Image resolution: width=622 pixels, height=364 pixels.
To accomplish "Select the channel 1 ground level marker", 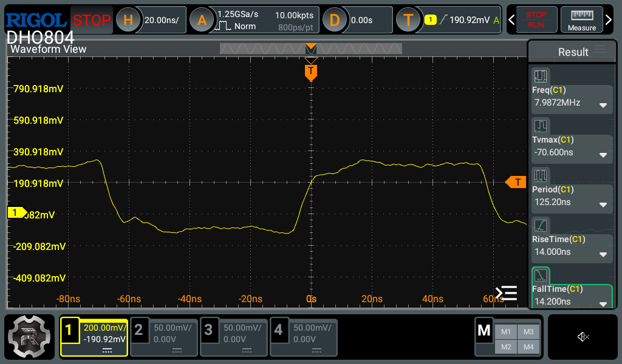I will coord(15,212).
